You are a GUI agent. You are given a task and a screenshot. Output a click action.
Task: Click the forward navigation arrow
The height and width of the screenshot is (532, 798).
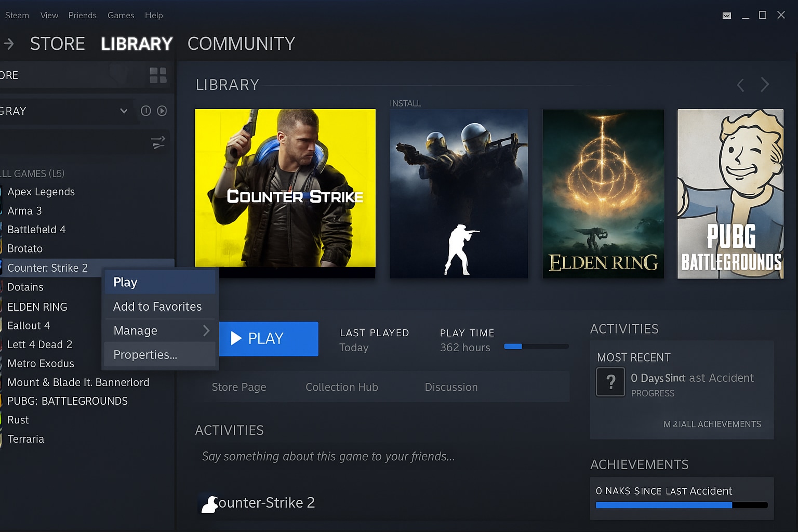9,44
